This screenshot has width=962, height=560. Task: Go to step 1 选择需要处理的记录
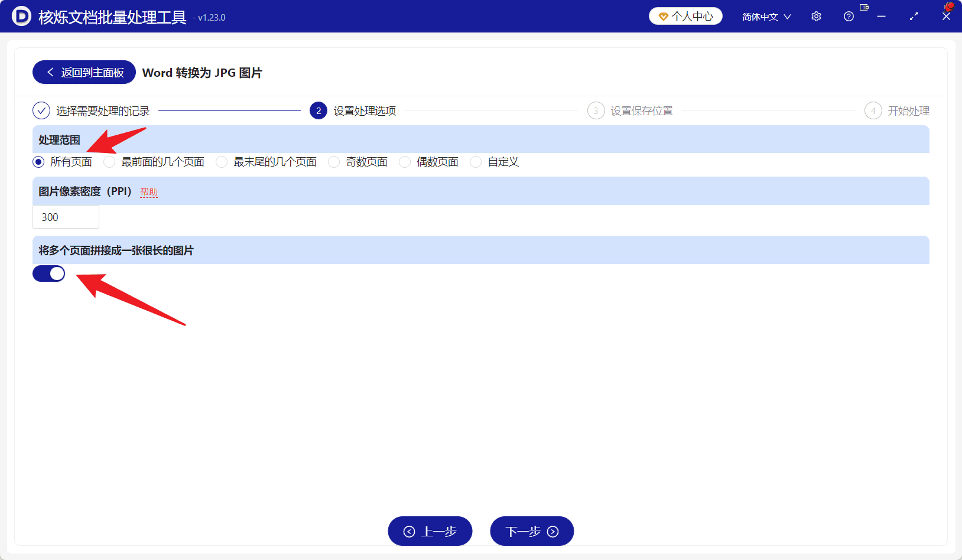pyautogui.click(x=92, y=110)
